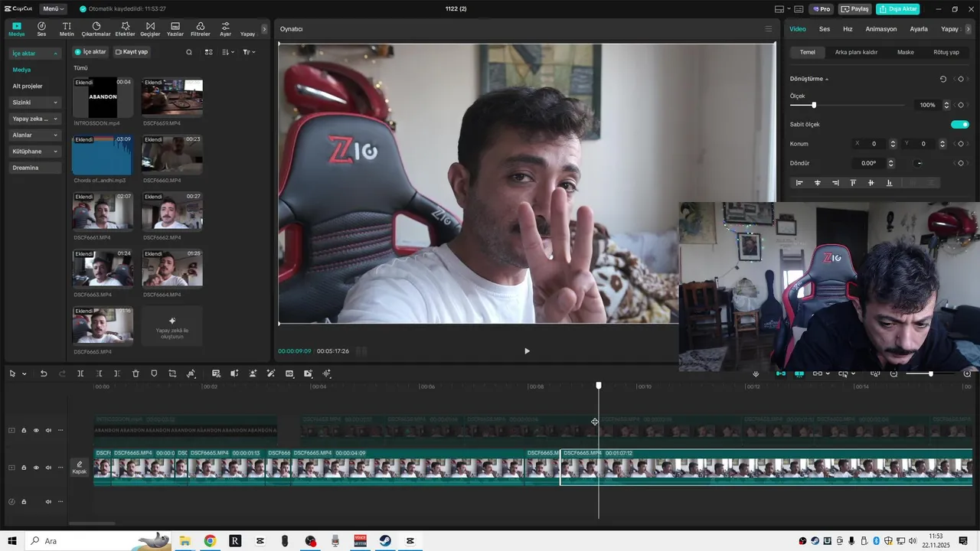The width and height of the screenshot is (980, 551).
Task: Open the Filtreler filters tab
Action: pyautogui.click(x=200, y=29)
